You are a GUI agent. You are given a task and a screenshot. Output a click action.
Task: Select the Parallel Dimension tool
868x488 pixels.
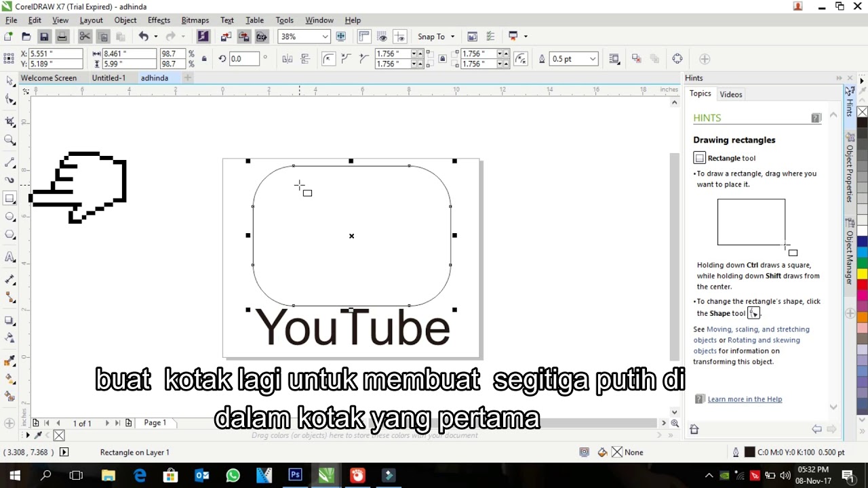click(9, 279)
